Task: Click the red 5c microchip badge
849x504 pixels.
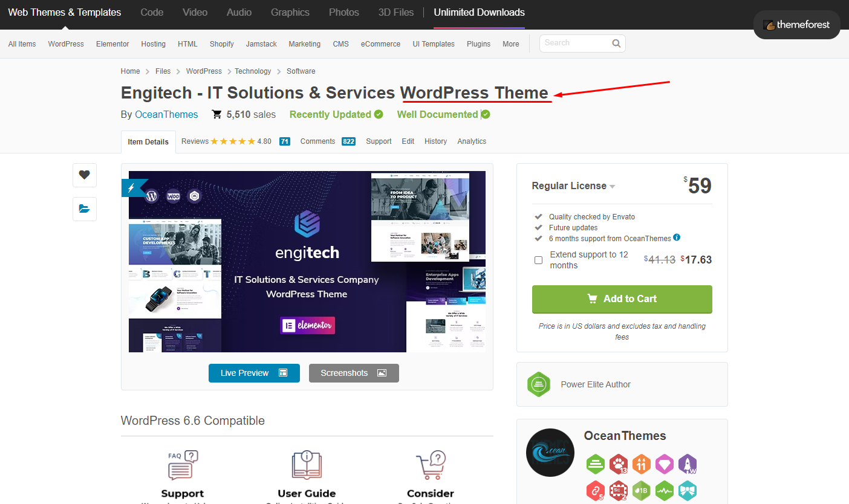Action: 619,491
